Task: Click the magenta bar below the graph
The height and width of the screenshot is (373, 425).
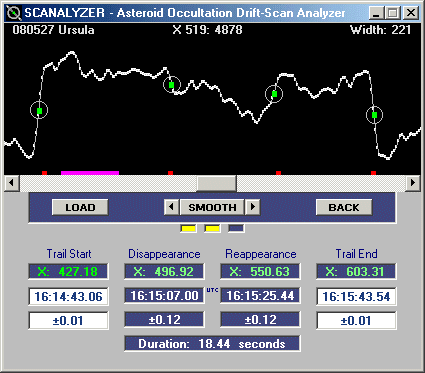Action: click(90, 173)
